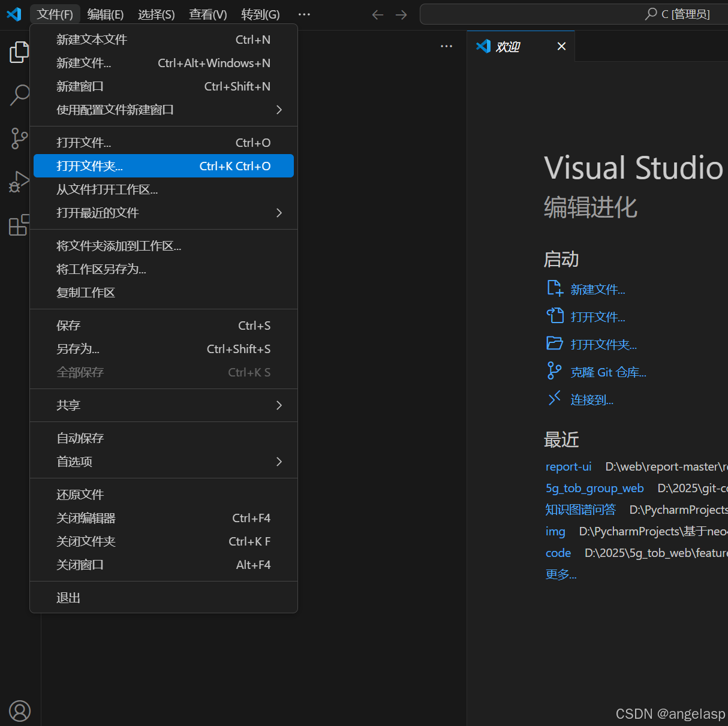Viewport: 728px width, 726px height.
Task: Click the open file icon under 启动
Action: tap(555, 316)
